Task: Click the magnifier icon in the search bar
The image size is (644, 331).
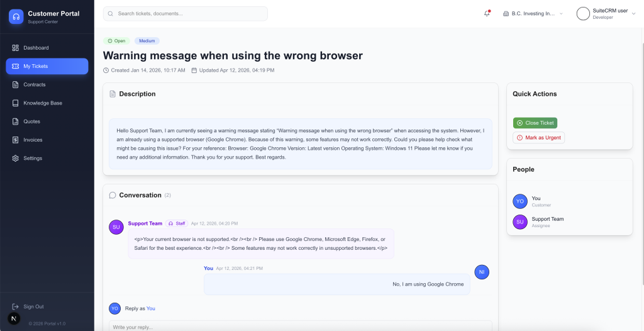Action: pyautogui.click(x=111, y=13)
